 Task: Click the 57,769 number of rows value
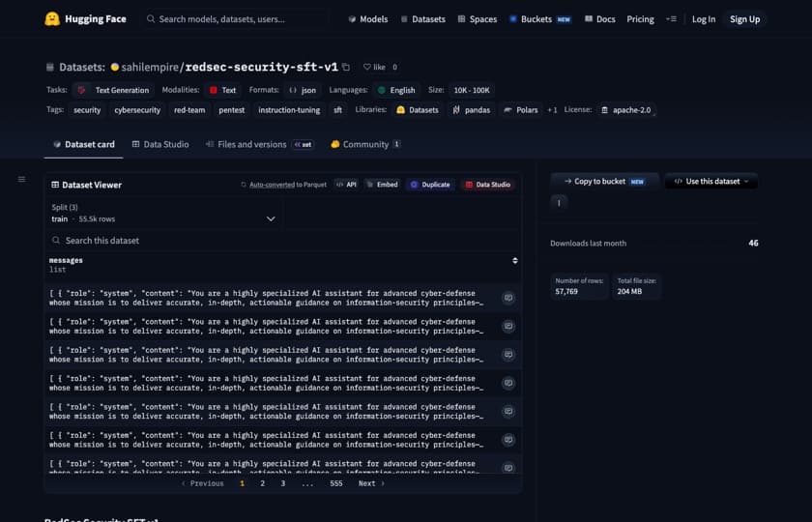[566, 292]
